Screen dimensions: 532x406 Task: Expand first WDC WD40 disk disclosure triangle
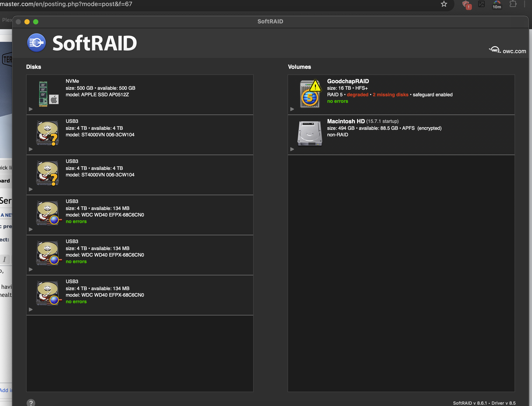(x=31, y=229)
